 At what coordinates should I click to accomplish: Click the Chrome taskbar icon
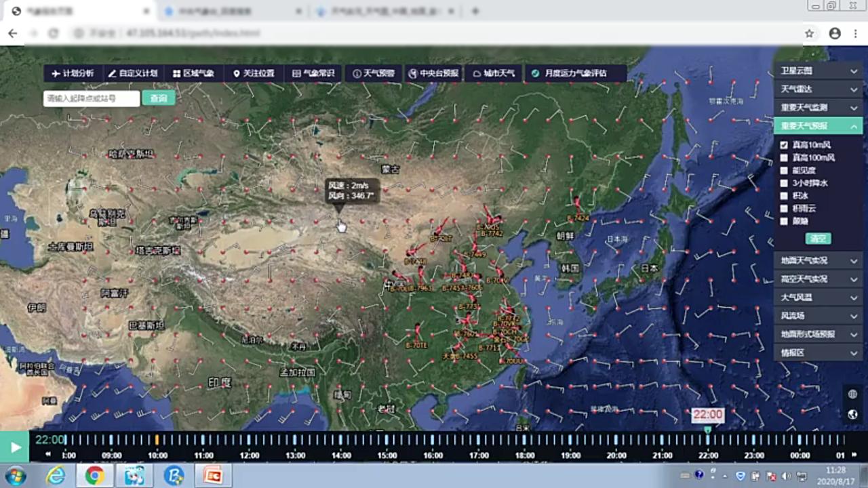pyautogui.click(x=95, y=476)
